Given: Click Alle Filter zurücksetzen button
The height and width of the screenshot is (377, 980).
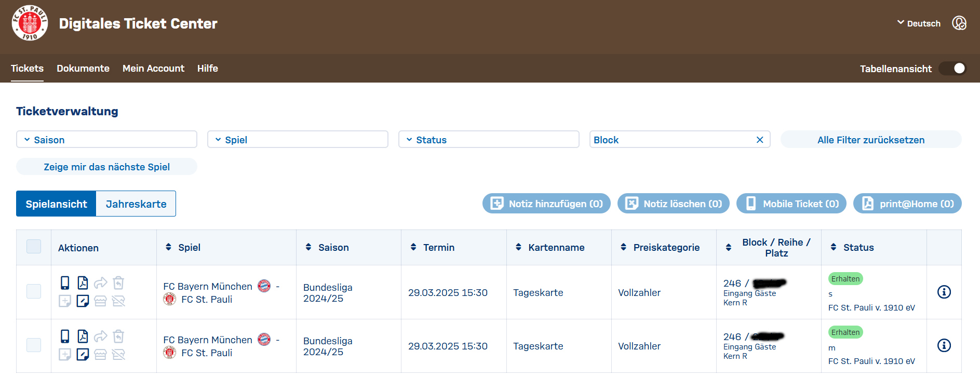Looking at the screenshot, I should 871,139.
